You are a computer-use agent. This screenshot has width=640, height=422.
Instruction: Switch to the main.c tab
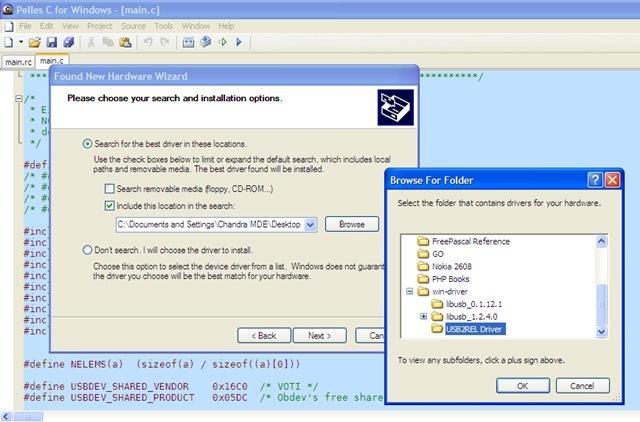point(52,61)
